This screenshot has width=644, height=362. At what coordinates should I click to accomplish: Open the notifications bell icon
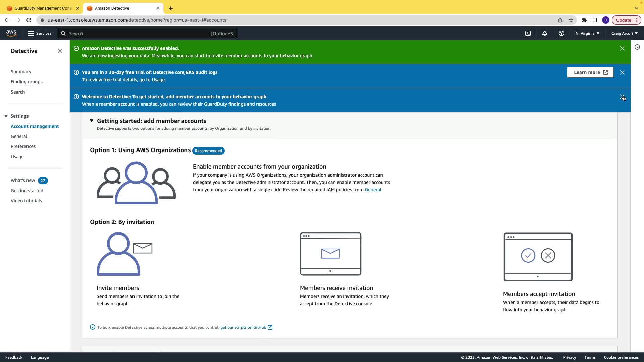(545, 33)
